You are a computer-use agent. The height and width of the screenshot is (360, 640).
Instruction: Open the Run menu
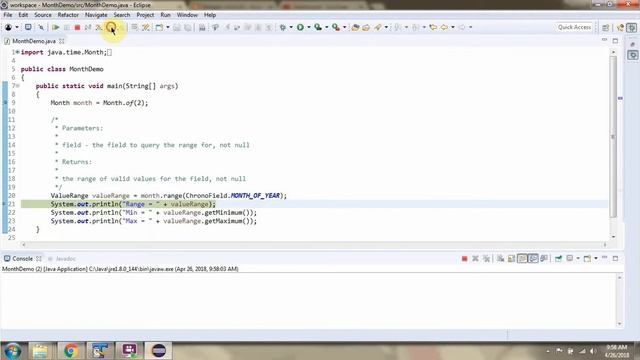(x=165, y=15)
